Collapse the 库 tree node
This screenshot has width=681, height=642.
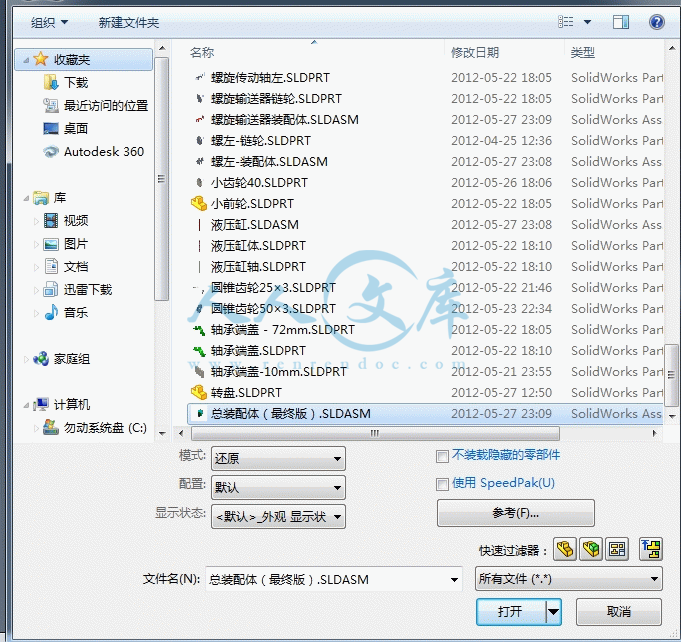click(x=26, y=198)
